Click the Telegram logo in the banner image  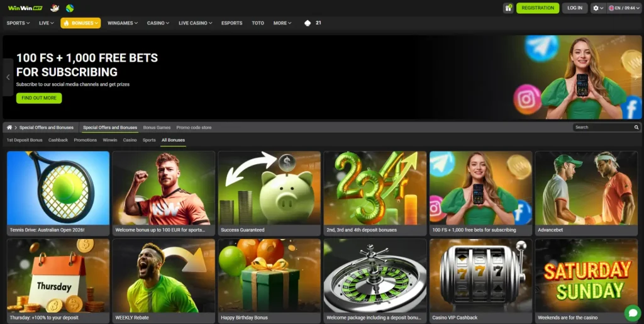point(541,48)
